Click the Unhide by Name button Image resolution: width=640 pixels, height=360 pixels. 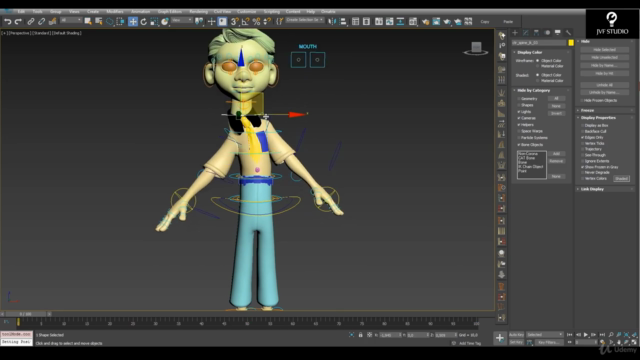(x=604, y=93)
